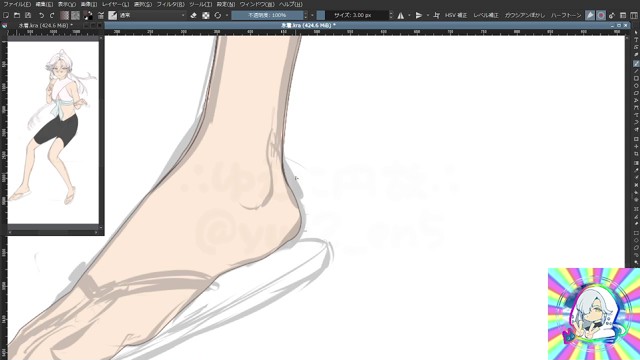640x360 pixels.
Task: Click the HSV補正 button
Action: click(456, 16)
